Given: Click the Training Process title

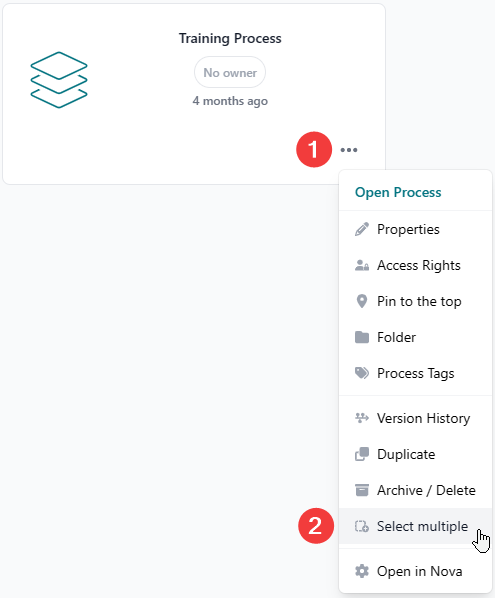Looking at the screenshot, I should pyautogui.click(x=230, y=38).
